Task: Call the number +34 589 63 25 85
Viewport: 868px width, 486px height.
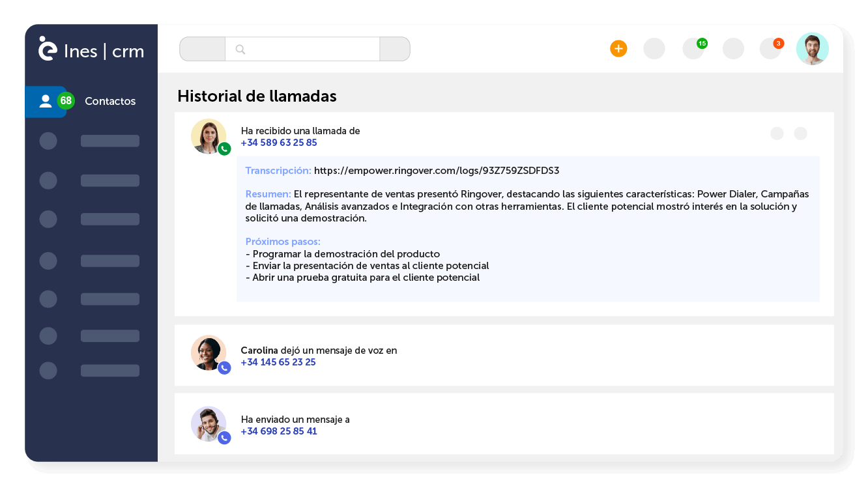Action: pyautogui.click(x=278, y=142)
